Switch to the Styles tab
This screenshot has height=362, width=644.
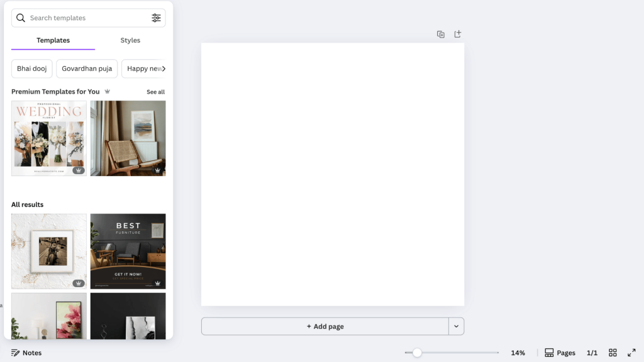click(130, 40)
